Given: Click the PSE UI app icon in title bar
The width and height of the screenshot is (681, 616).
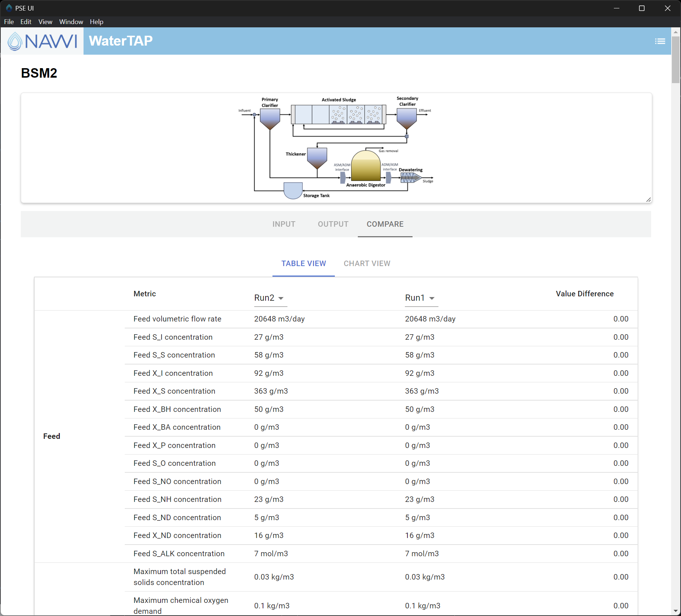Looking at the screenshot, I should point(9,8).
